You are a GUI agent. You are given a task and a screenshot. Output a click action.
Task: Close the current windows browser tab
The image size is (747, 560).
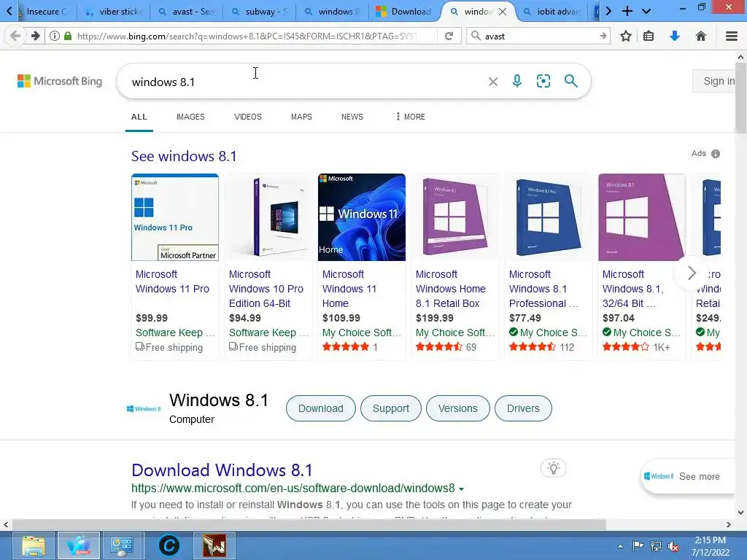coord(503,12)
